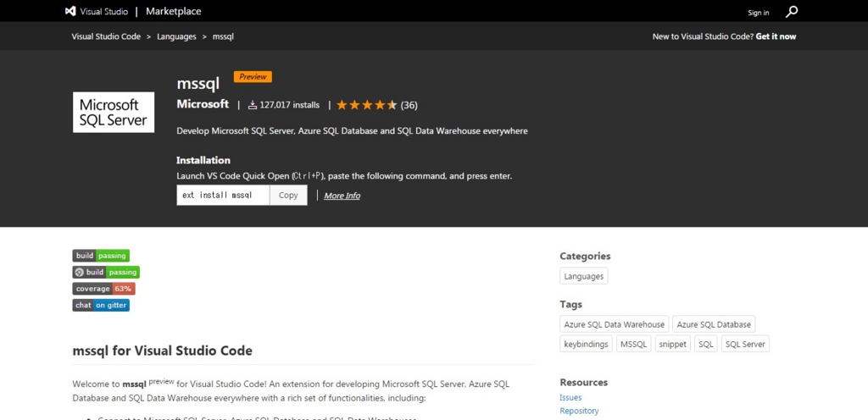Image resolution: width=868 pixels, height=420 pixels.
Task: Open Issues resource link
Action: (x=570, y=397)
